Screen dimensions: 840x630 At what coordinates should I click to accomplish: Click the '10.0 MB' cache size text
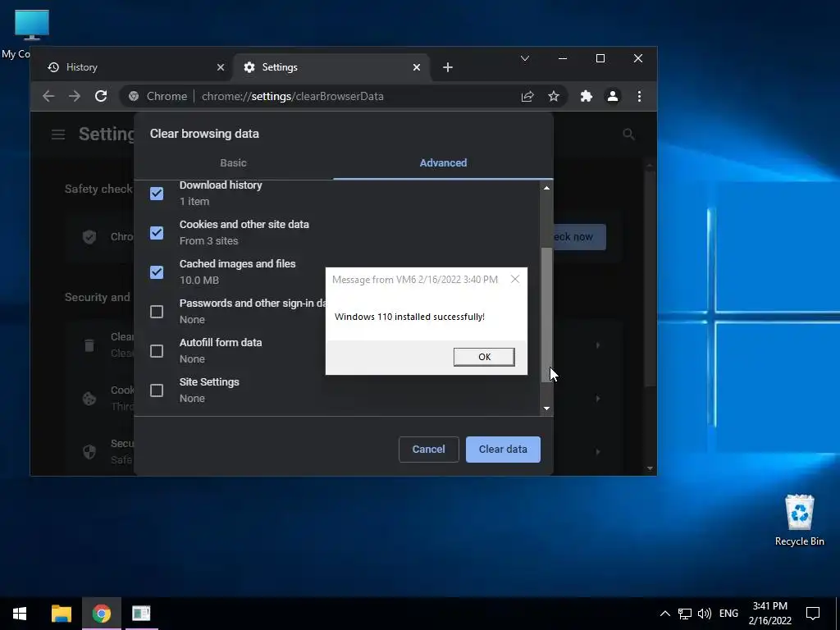[199, 281]
